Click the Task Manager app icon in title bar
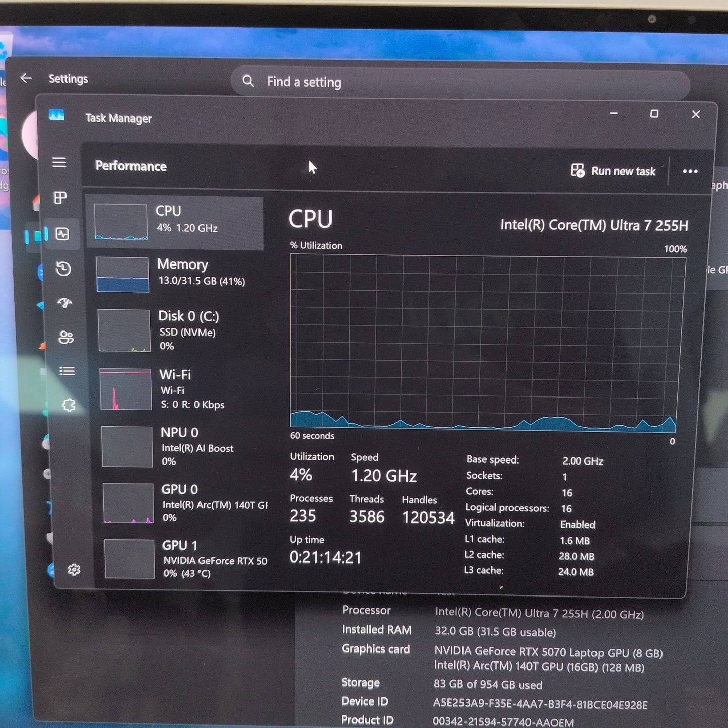Screen dimensions: 728x728 pyautogui.click(x=57, y=115)
